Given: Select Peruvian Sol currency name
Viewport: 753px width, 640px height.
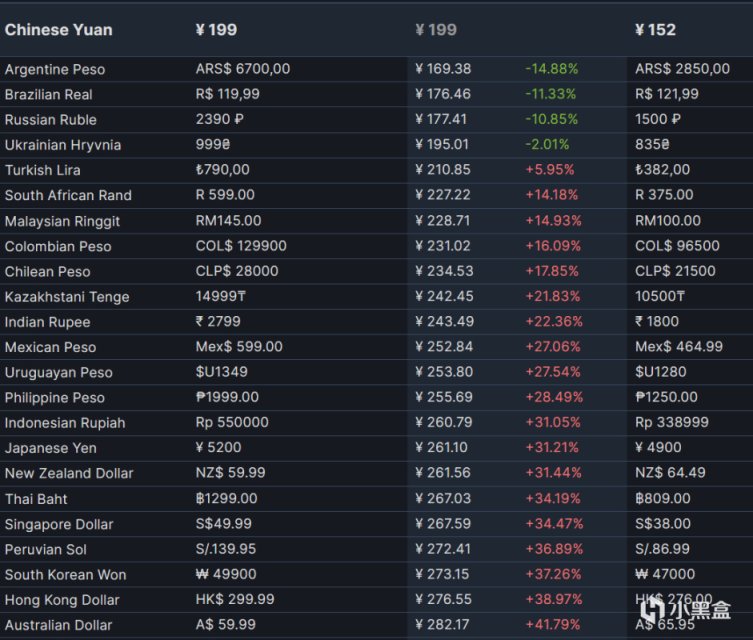Looking at the screenshot, I should pos(46,550).
